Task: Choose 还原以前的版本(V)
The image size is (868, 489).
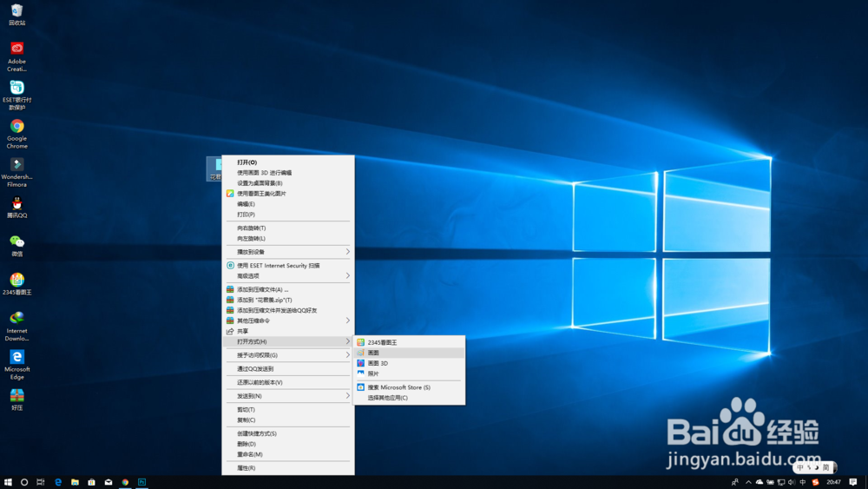Action: click(288, 383)
